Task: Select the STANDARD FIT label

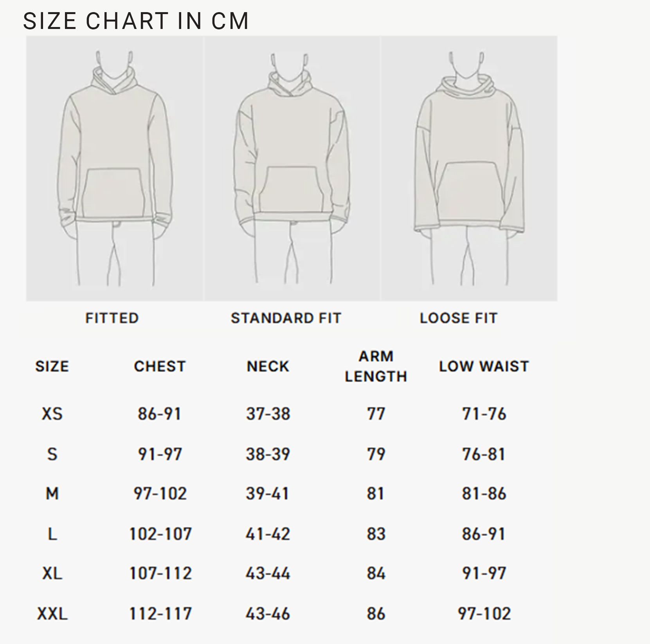Action: [x=286, y=318]
